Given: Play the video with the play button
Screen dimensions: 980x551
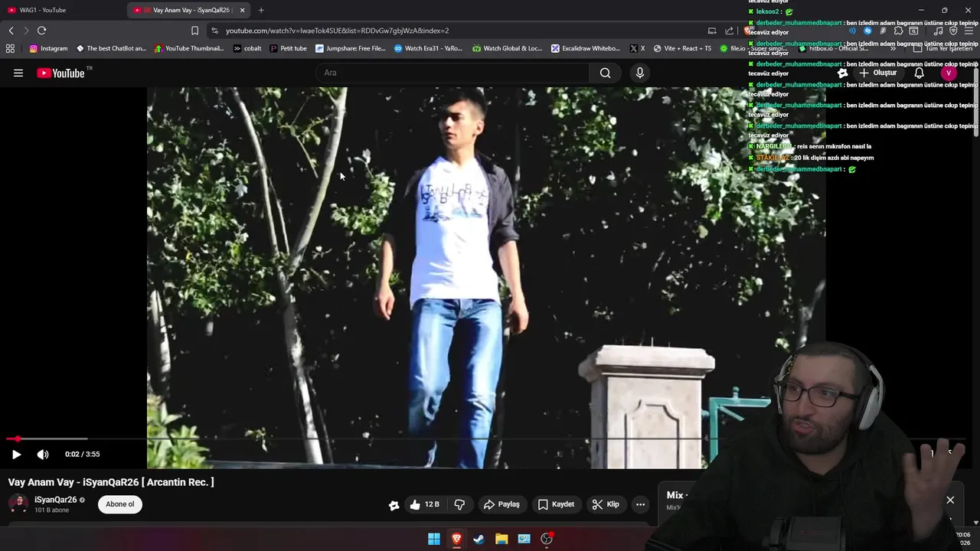Looking at the screenshot, I should point(16,454).
